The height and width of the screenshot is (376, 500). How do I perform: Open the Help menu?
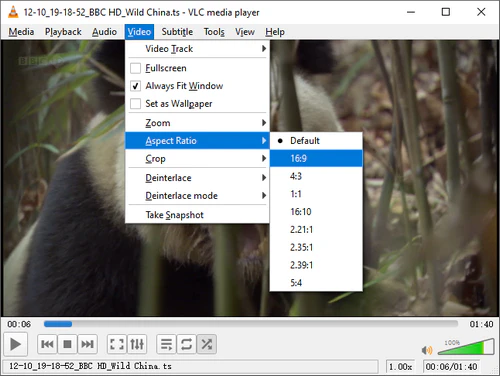click(275, 32)
